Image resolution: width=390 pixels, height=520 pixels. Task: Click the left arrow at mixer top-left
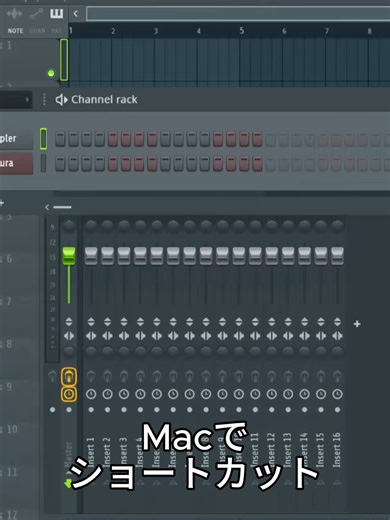(47, 207)
